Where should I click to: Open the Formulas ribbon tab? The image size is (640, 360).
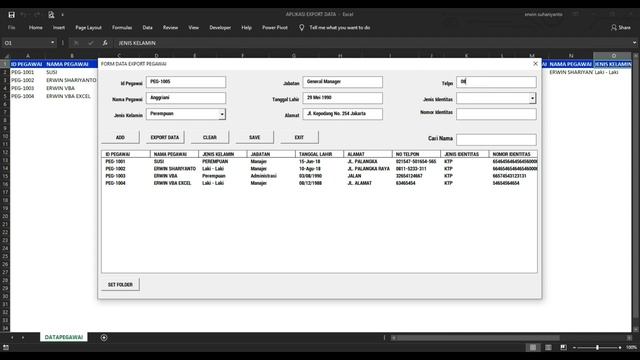tap(122, 27)
